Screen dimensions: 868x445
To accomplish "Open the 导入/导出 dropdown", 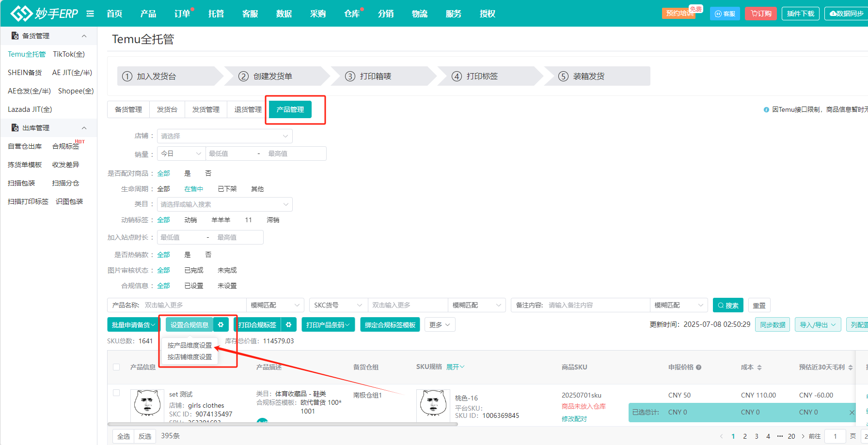I will click(818, 324).
